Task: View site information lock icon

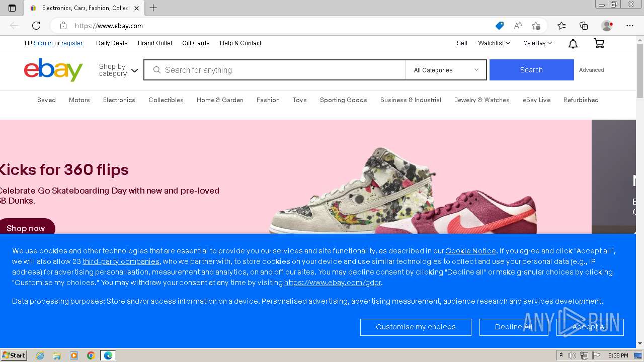Action: (63, 26)
